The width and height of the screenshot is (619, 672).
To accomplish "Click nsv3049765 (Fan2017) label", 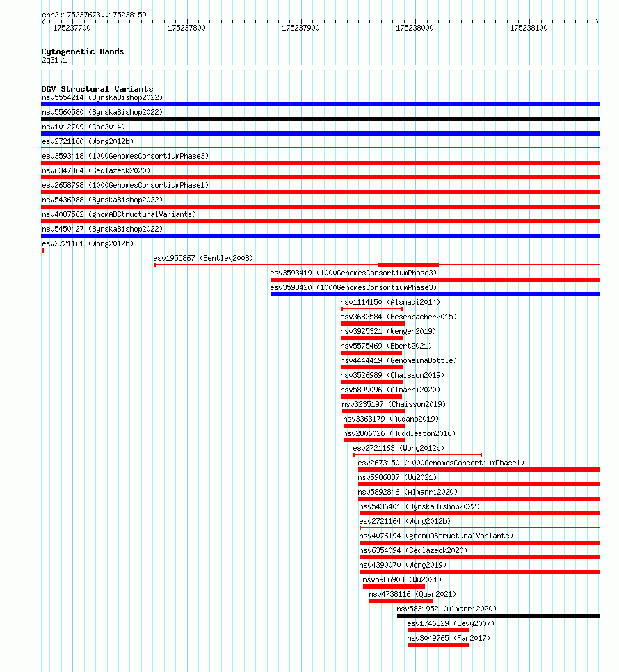I will coord(449,638).
